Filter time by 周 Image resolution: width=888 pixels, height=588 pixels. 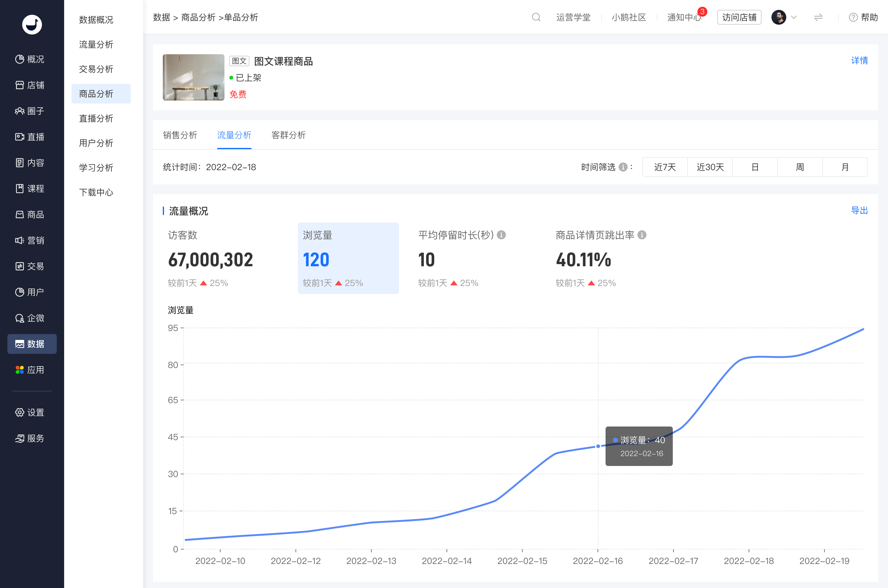click(x=800, y=167)
